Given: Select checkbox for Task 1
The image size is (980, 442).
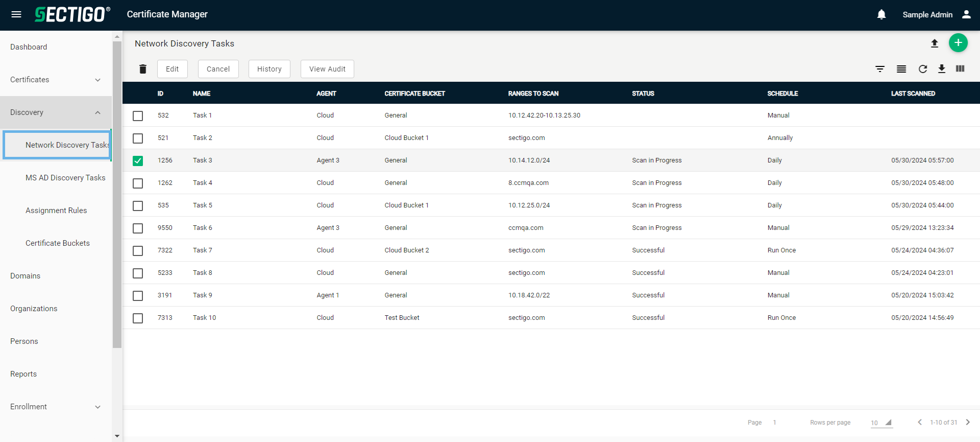Looking at the screenshot, I should click(138, 116).
